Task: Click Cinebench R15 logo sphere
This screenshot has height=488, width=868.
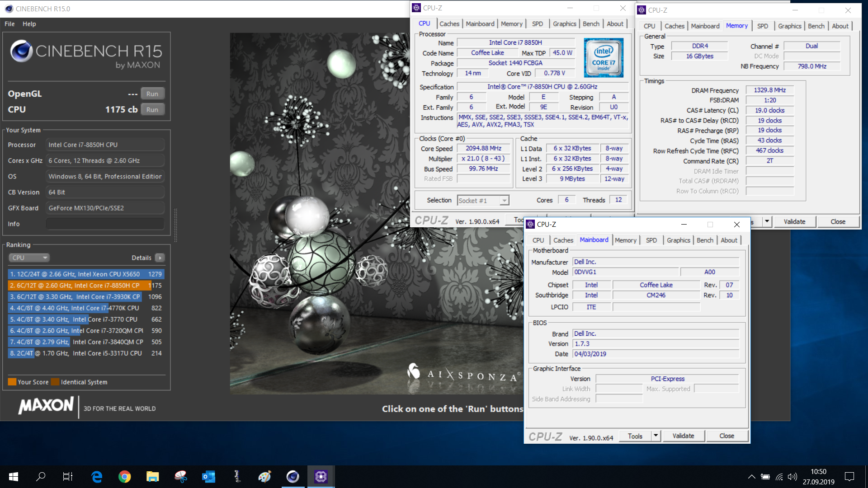Action: (x=21, y=51)
